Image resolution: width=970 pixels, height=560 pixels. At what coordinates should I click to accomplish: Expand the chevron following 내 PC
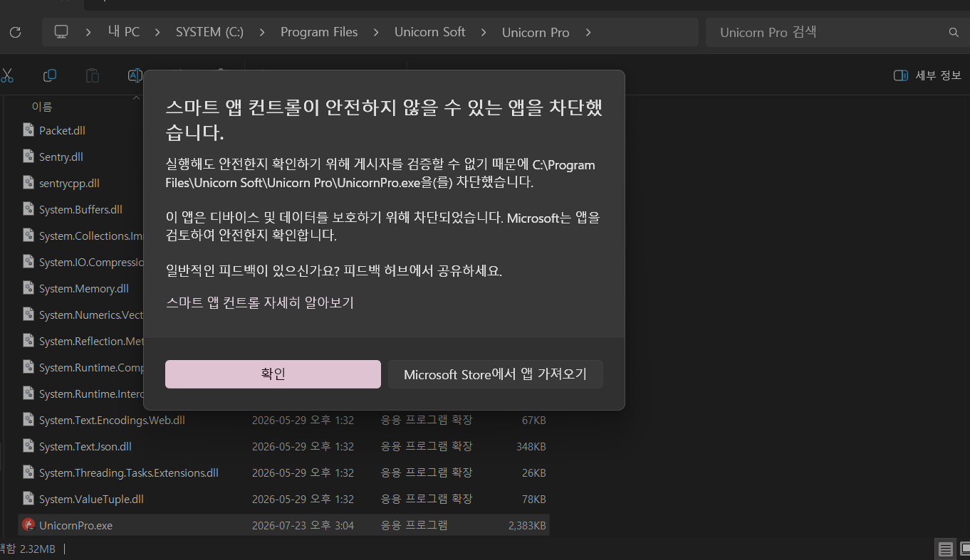[157, 32]
